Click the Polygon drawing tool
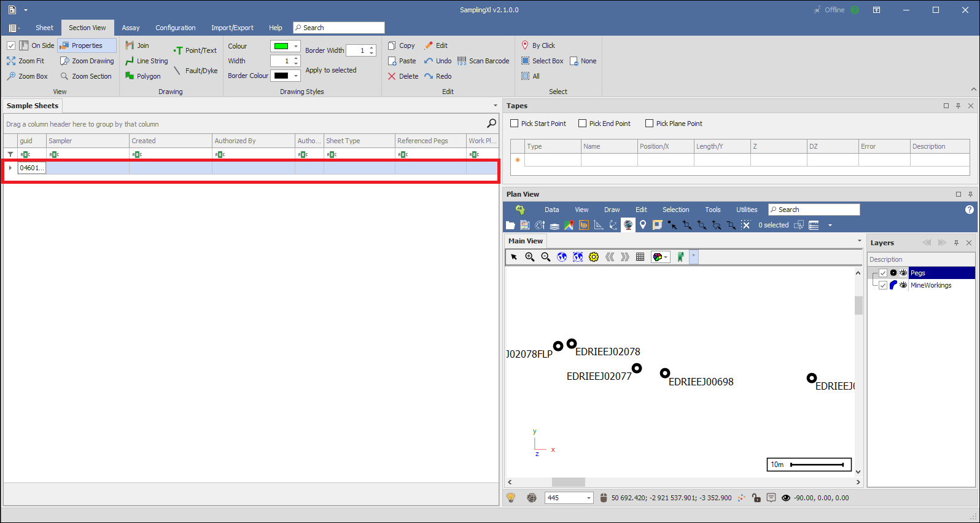The image size is (980, 523). [x=143, y=76]
